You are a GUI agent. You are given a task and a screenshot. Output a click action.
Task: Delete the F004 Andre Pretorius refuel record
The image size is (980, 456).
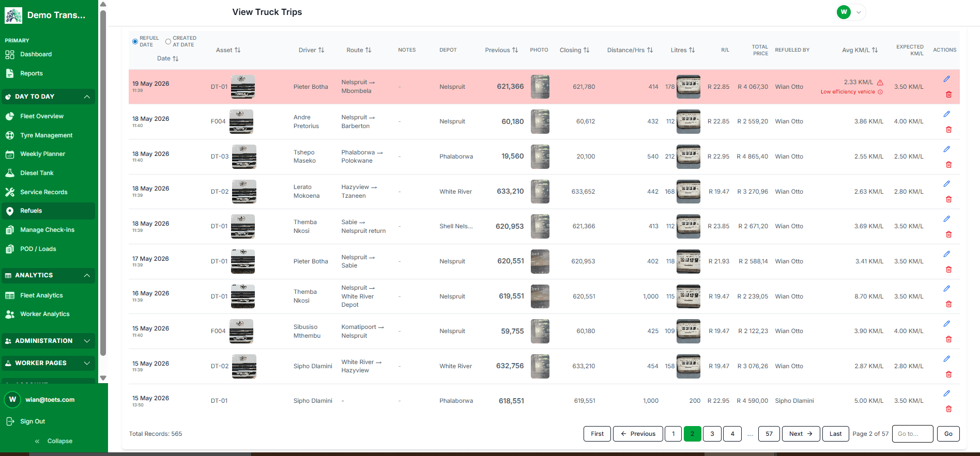pyautogui.click(x=948, y=130)
